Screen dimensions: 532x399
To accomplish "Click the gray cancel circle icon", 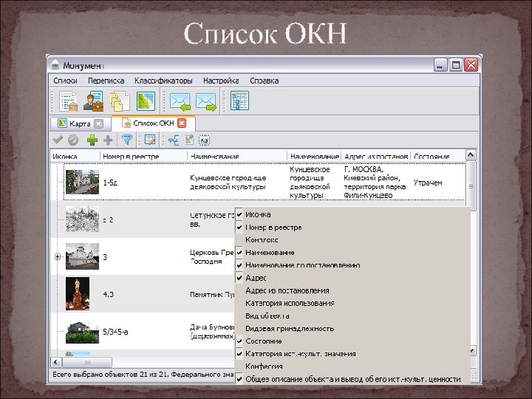I will pyautogui.click(x=73, y=140).
